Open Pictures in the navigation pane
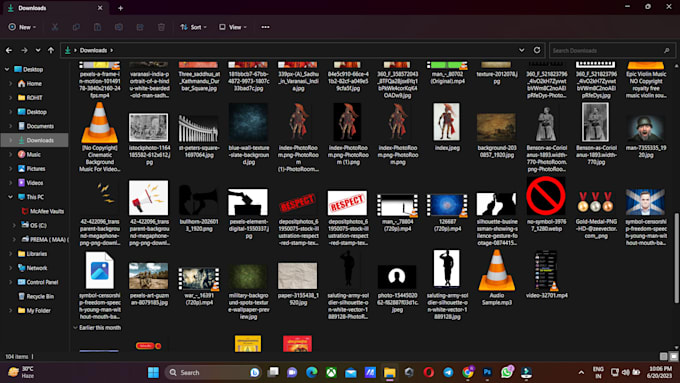Image resolution: width=680 pixels, height=383 pixels. pyautogui.click(x=31, y=169)
